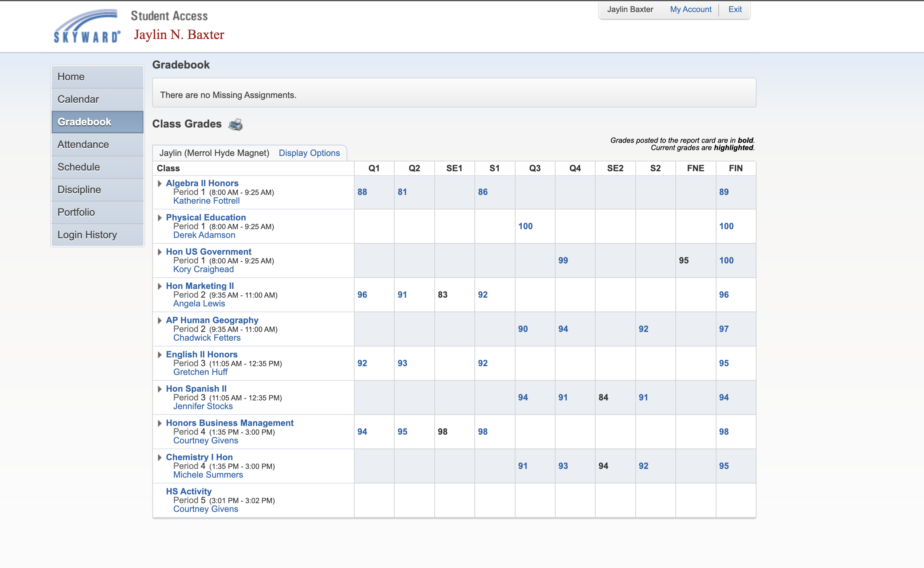Image resolution: width=924 pixels, height=568 pixels.
Task: Open the Home menu item
Action: click(98, 77)
